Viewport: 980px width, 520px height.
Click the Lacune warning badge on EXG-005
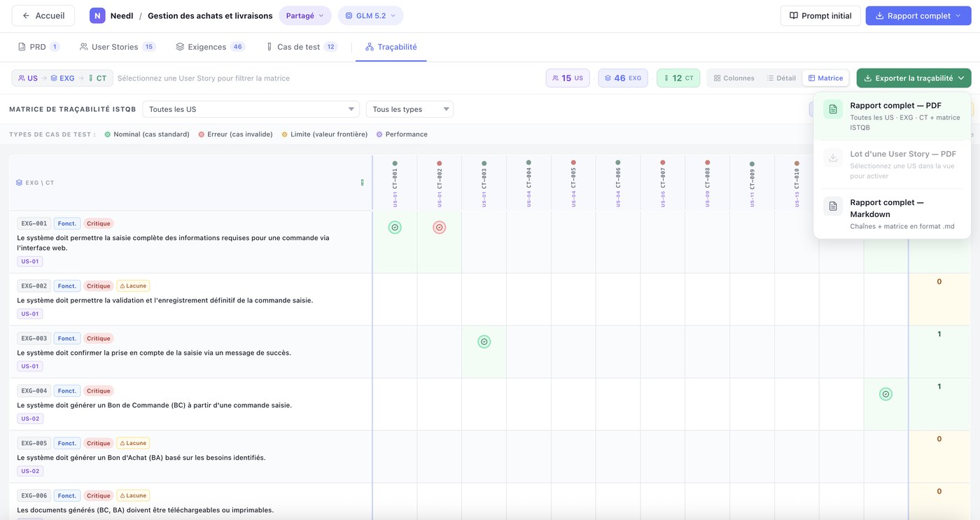[x=133, y=443]
